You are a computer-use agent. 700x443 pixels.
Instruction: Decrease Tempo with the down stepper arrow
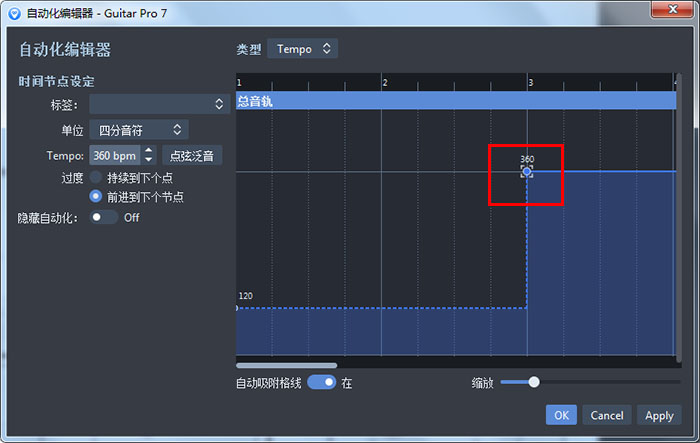149,160
